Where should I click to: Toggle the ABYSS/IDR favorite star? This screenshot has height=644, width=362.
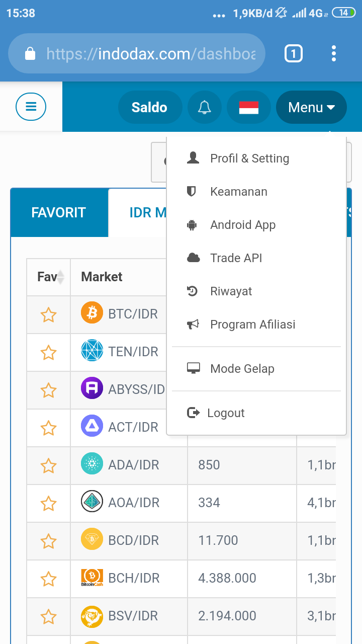point(48,390)
